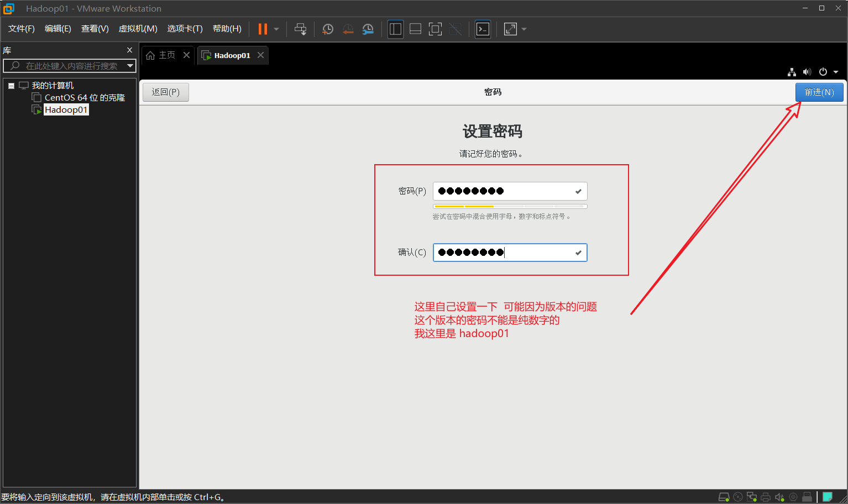Open the Edit menu 编辑(E)
The image size is (848, 504).
pyautogui.click(x=58, y=29)
